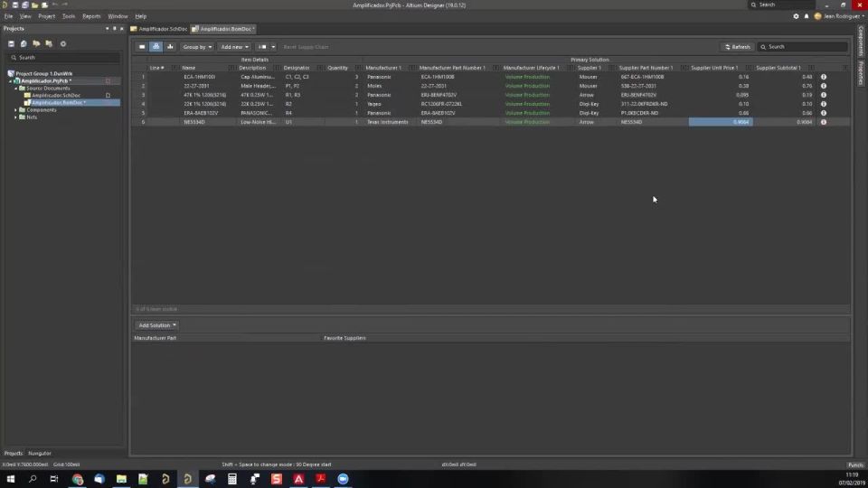Collapse the Source Documents folder
The width and height of the screenshot is (868, 488).
[x=16, y=88]
